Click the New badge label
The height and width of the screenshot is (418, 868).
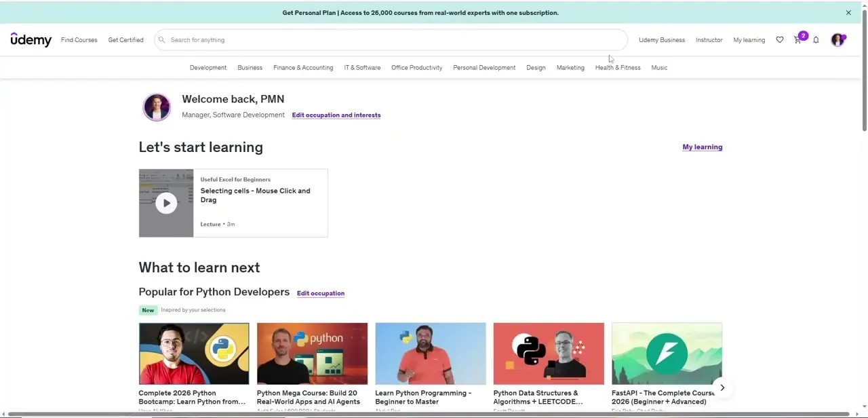pos(148,310)
